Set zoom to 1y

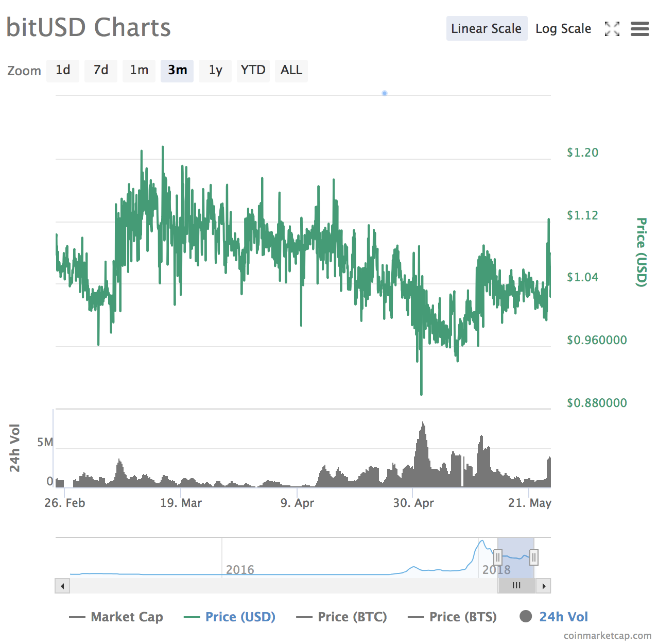tap(215, 70)
